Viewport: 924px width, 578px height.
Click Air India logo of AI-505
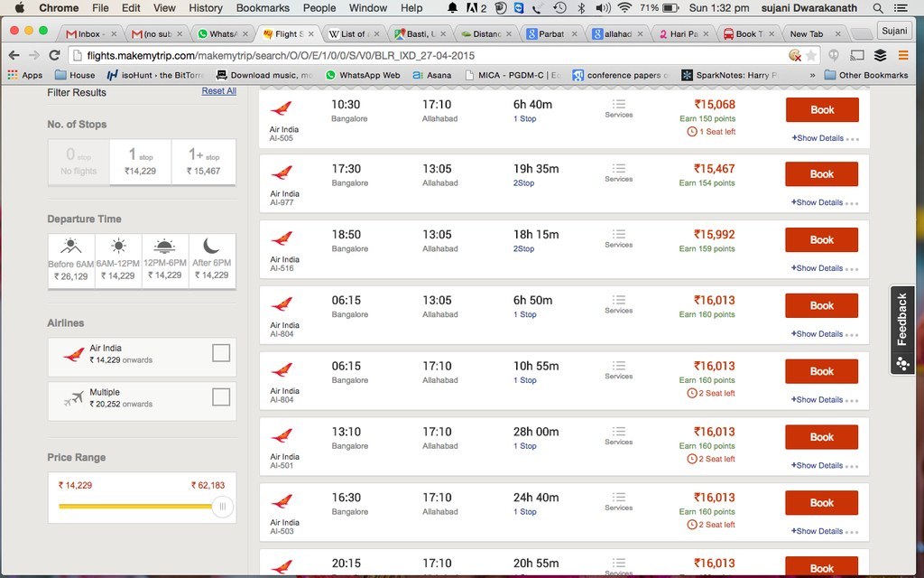tap(282, 108)
